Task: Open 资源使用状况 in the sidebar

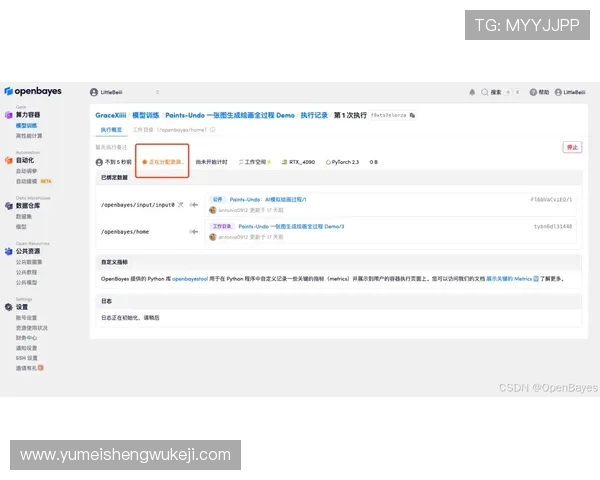Action: 32,328
